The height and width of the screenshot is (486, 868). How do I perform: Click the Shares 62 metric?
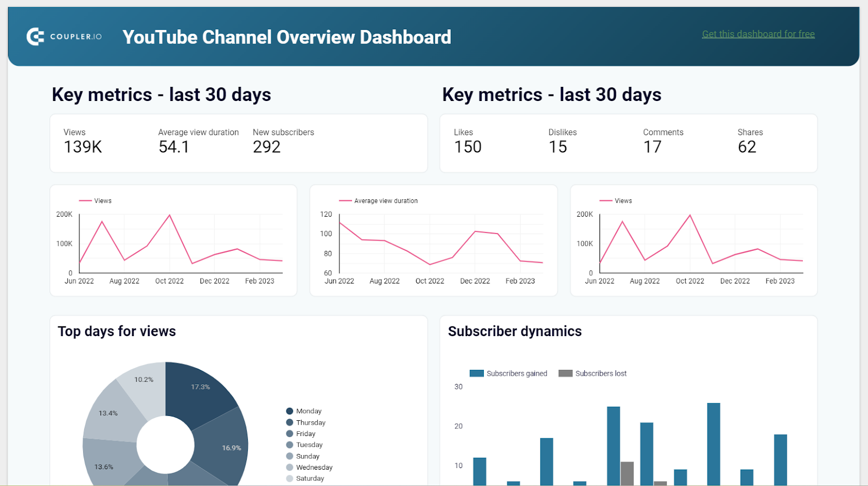[750, 142]
